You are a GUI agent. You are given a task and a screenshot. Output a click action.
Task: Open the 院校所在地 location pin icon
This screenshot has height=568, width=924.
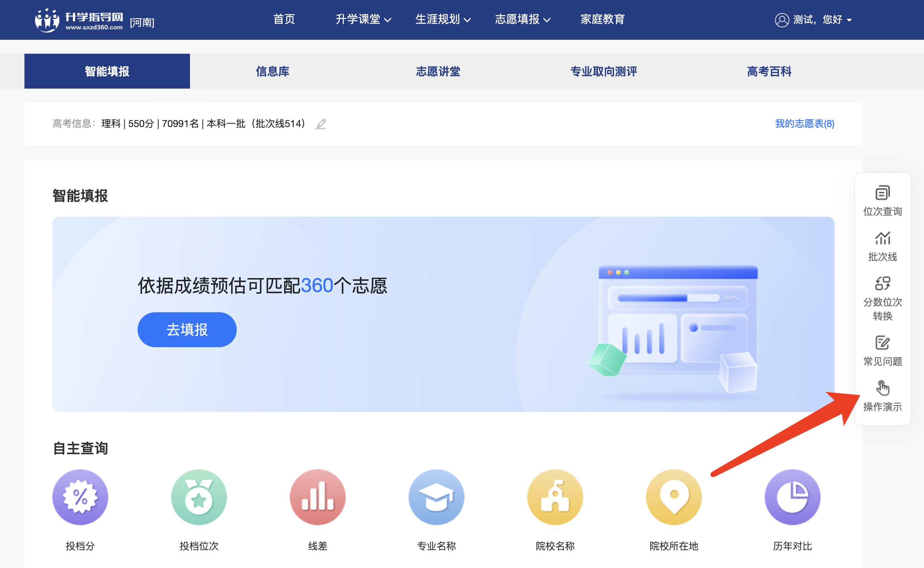pyautogui.click(x=674, y=496)
